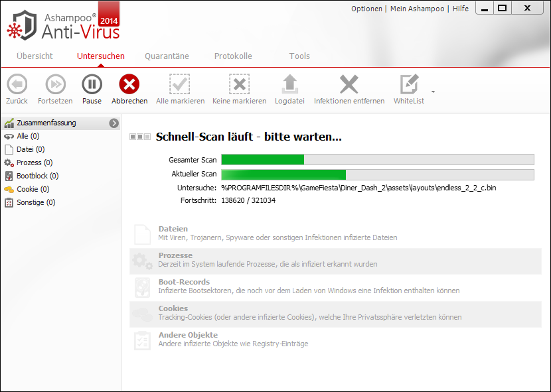
Task: Collapse the Zusammenfassung arrow button
Action: coord(114,123)
